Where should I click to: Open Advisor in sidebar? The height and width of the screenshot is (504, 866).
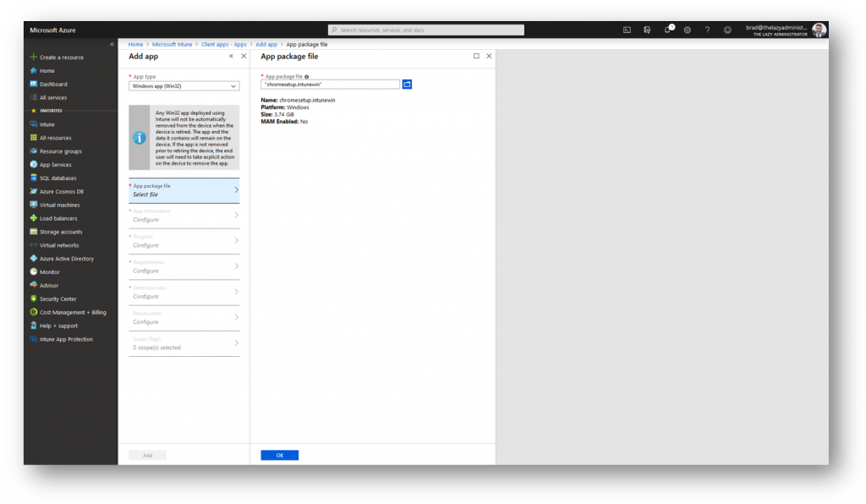[x=44, y=285]
